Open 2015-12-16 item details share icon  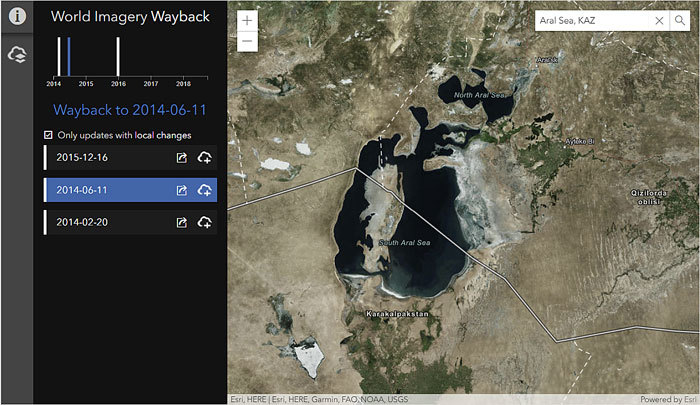(182, 158)
